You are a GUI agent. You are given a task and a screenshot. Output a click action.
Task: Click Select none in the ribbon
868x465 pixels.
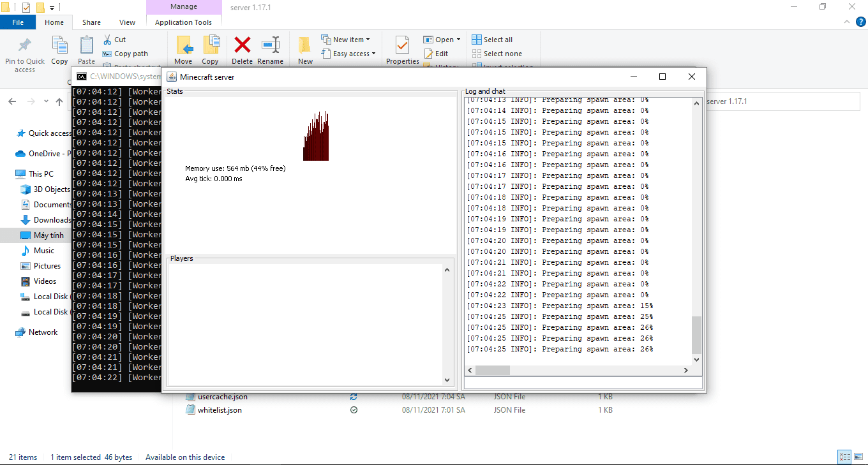[497, 54]
